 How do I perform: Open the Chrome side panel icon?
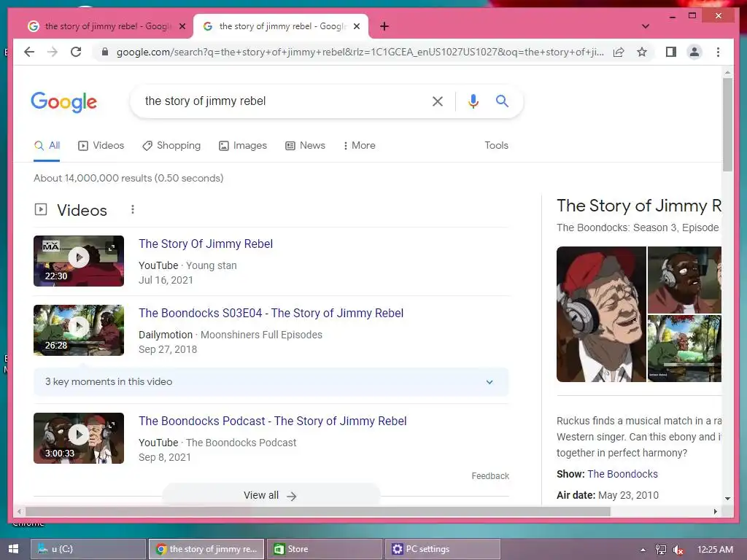pyautogui.click(x=671, y=52)
